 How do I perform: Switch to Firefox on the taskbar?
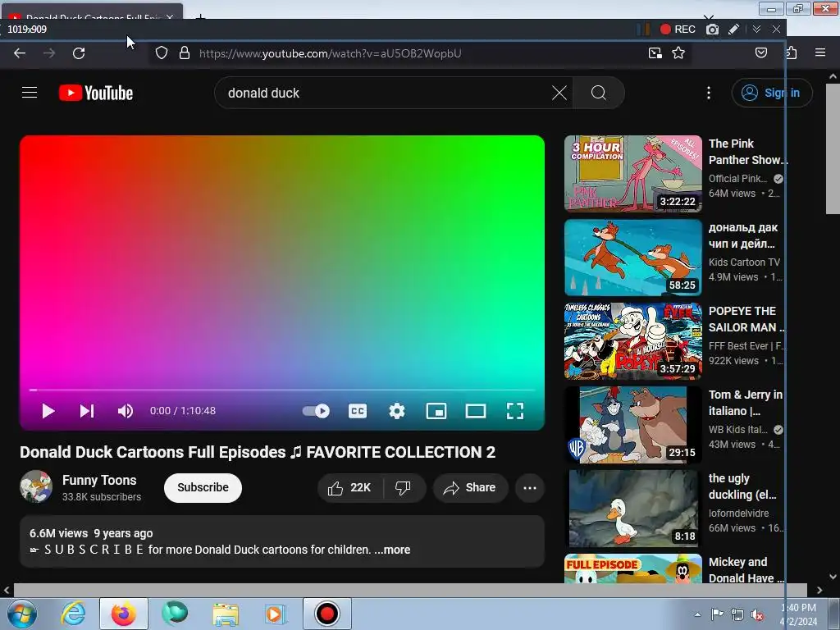pyautogui.click(x=123, y=614)
